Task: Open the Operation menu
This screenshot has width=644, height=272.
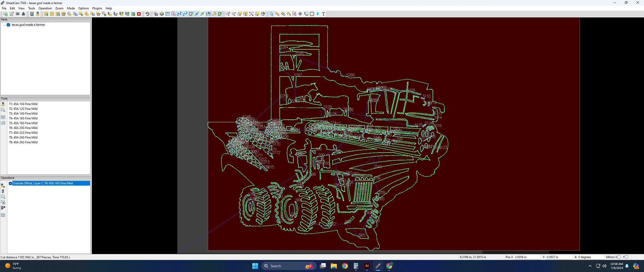Action: click(45, 8)
